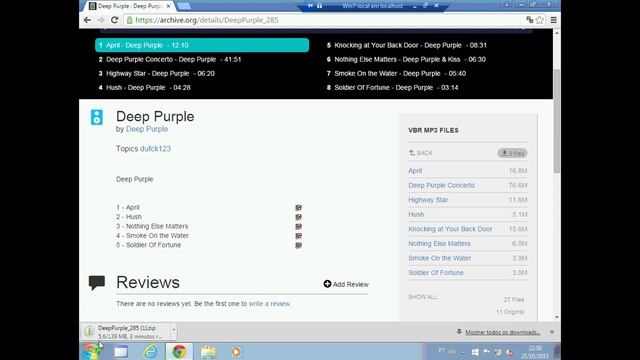Click the page vertical scrollbar thumb

(557, 121)
